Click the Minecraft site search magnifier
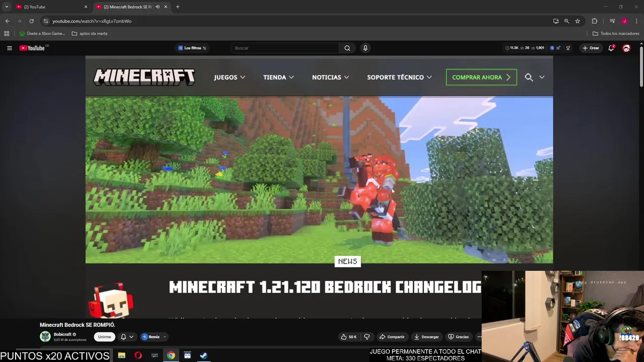This screenshot has height=362, width=644. pyautogui.click(x=529, y=77)
